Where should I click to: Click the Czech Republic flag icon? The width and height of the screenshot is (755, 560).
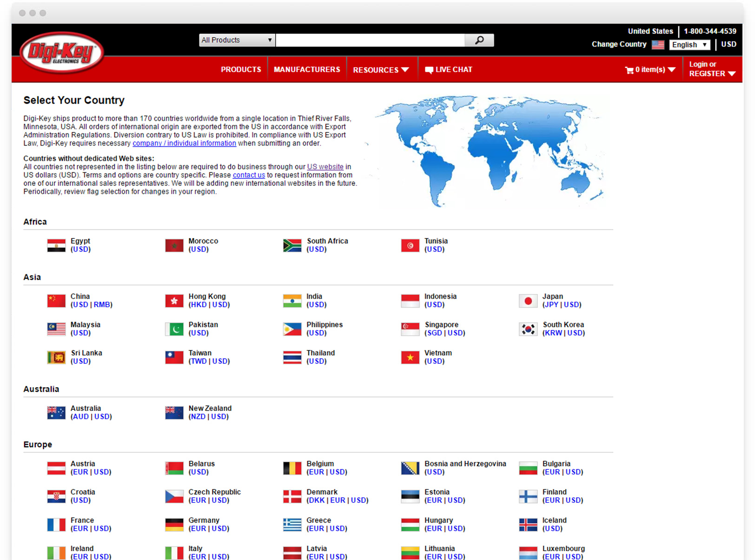[x=174, y=496]
